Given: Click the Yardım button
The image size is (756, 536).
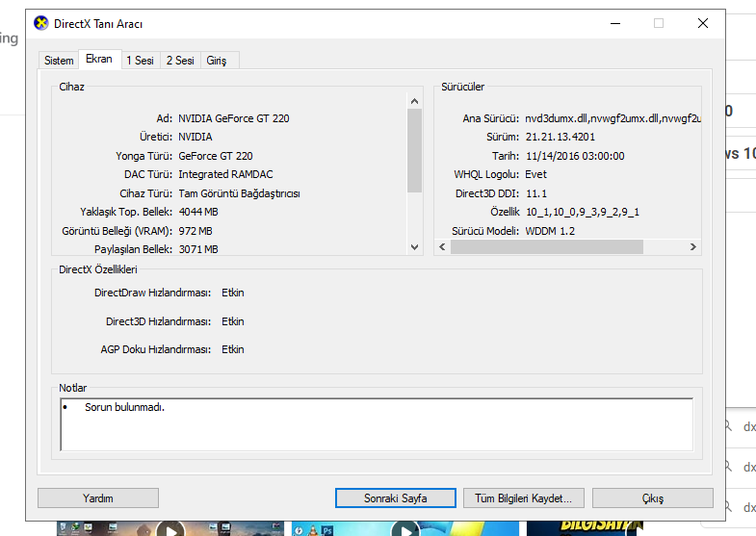Looking at the screenshot, I should [98, 498].
